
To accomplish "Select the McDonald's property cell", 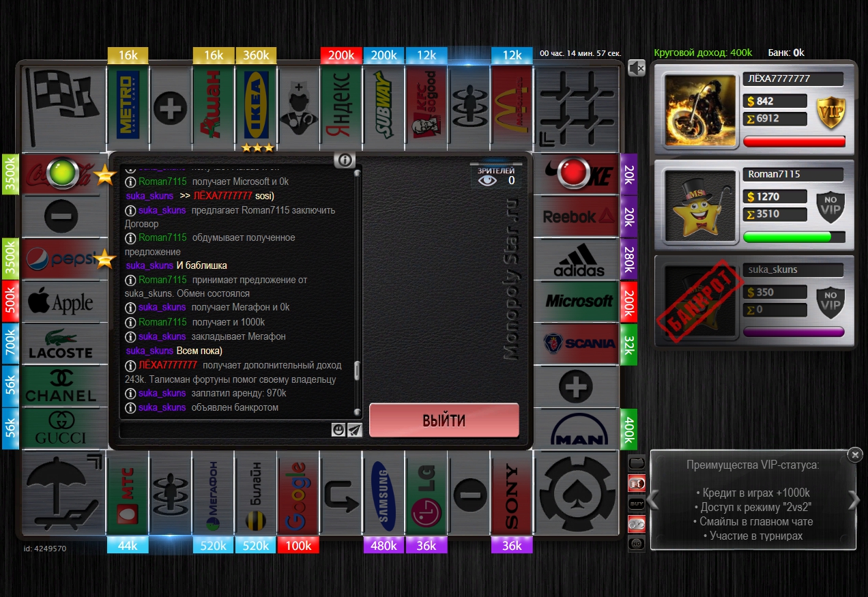I will (x=511, y=107).
